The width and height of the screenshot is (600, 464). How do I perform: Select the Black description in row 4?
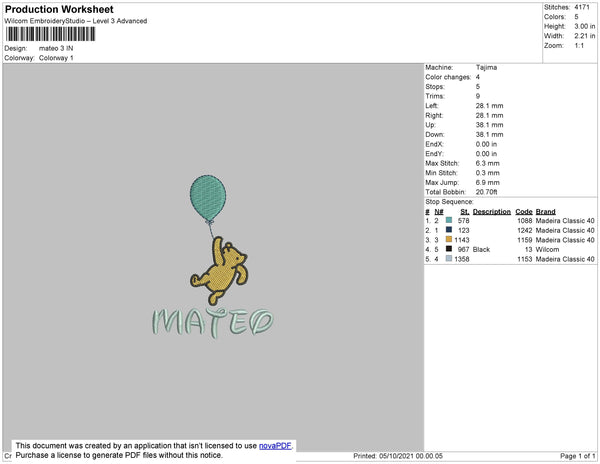pyautogui.click(x=481, y=249)
